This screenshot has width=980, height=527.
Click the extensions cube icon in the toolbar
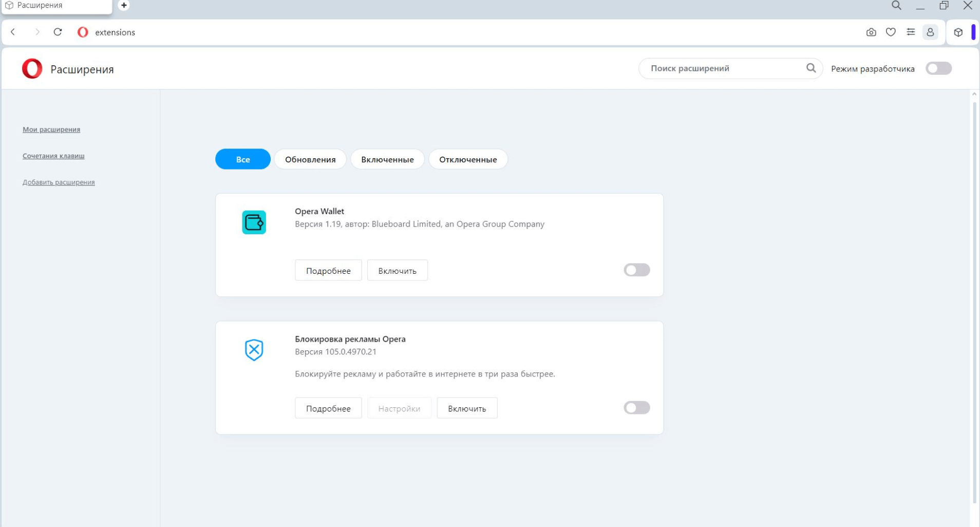[958, 32]
